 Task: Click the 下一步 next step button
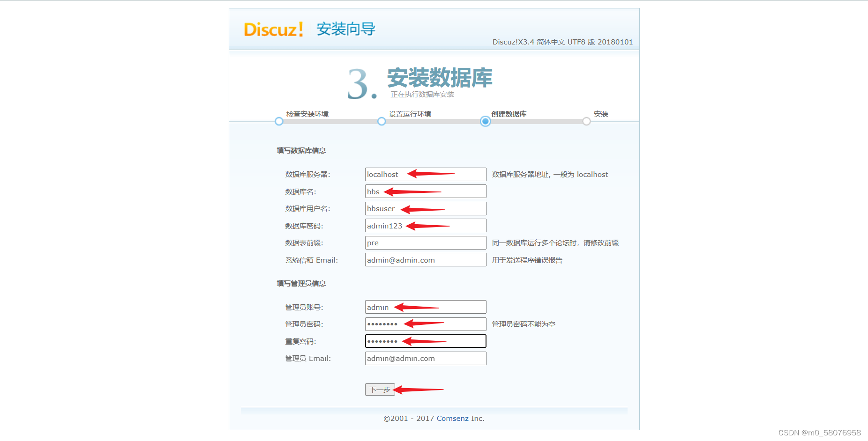point(380,390)
